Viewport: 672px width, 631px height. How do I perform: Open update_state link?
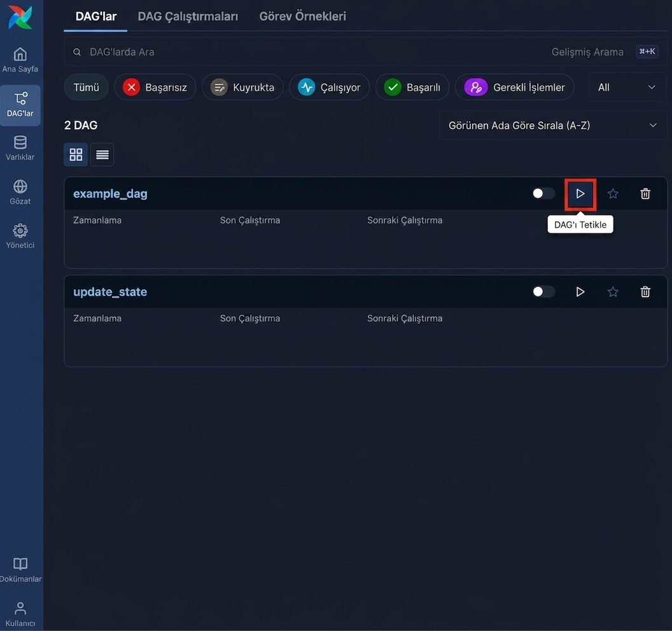tap(110, 292)
